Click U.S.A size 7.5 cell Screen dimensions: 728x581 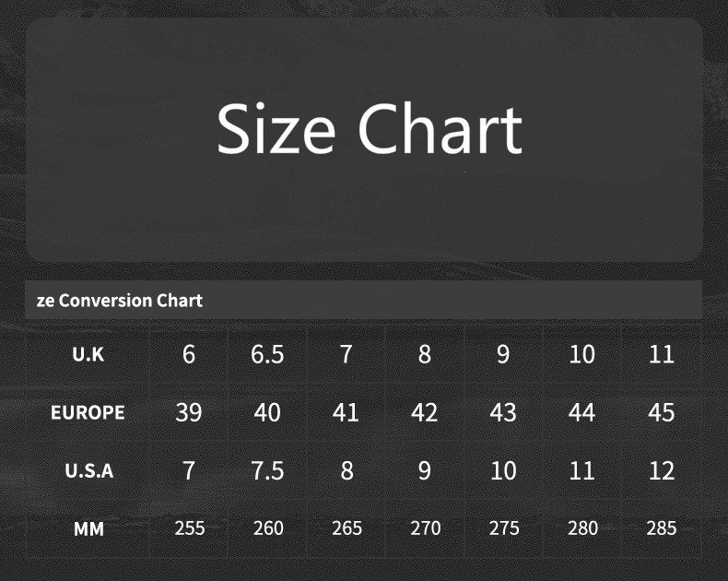click(x=267, y=470)
